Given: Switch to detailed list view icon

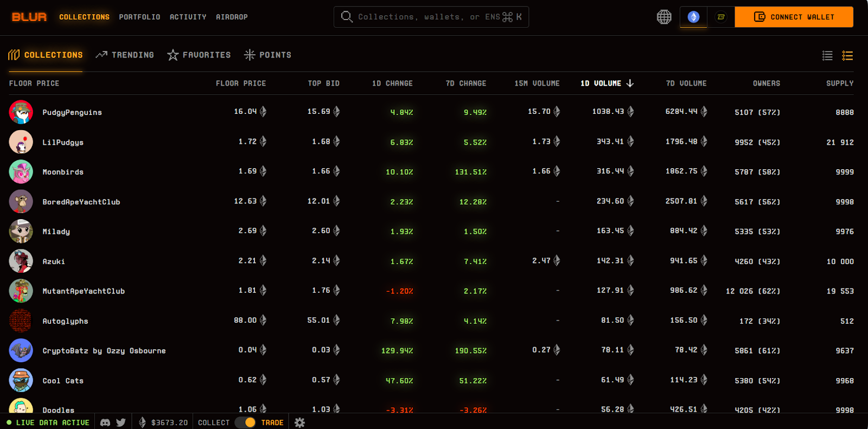Looking at the screenshot, I should pos(847,55).
